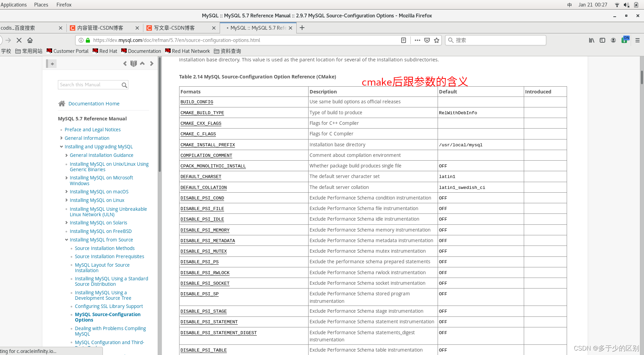Image resolution: width=644 pixels, height=355 pixels.
Task: Open 资料查询 bookmarks folder
Action: point(227,51)
